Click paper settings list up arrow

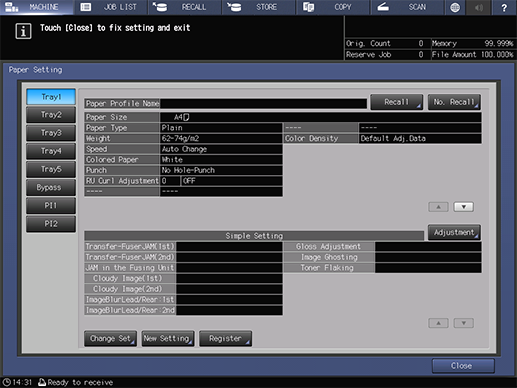(438, 207)
